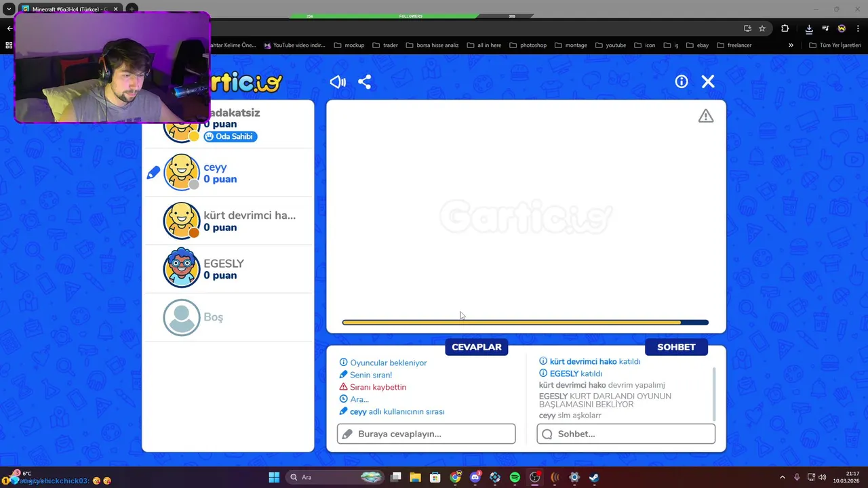
Task: Click 'Sıranı kaybettin' message
Action: click(378, 387)
